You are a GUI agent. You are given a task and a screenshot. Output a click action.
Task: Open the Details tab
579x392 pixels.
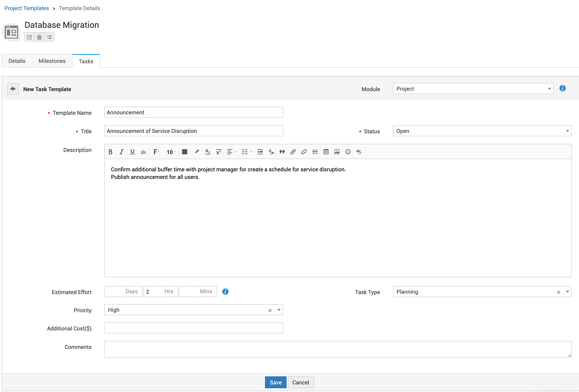click(x=17, y=61)
